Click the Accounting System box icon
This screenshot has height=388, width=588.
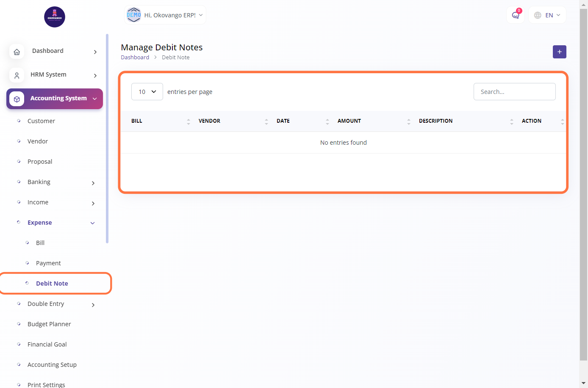(x=17, y=99)
